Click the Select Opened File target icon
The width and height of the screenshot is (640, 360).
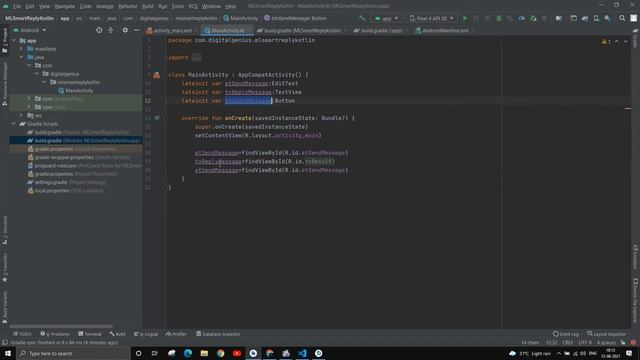click(x=99, y=30)
